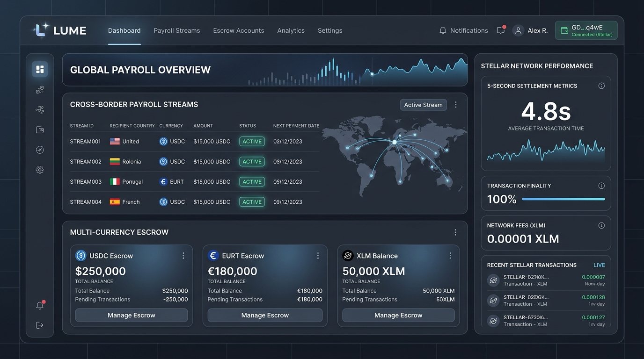Viewport: 644px width, 359px height.
Task: Click the LUME logo
Action: pos(59,30)
